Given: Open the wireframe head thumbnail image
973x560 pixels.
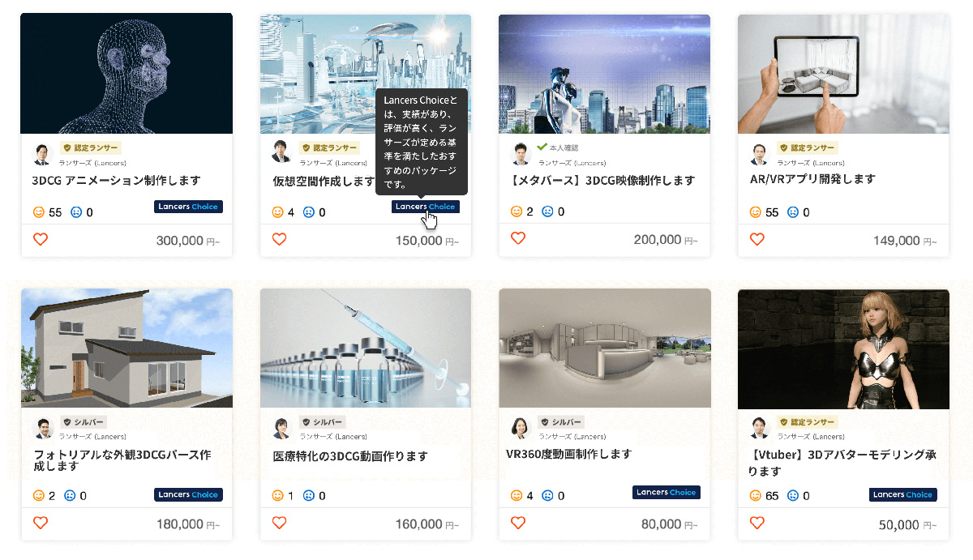Looking at the screenshot, I should (x=126, y=73).
